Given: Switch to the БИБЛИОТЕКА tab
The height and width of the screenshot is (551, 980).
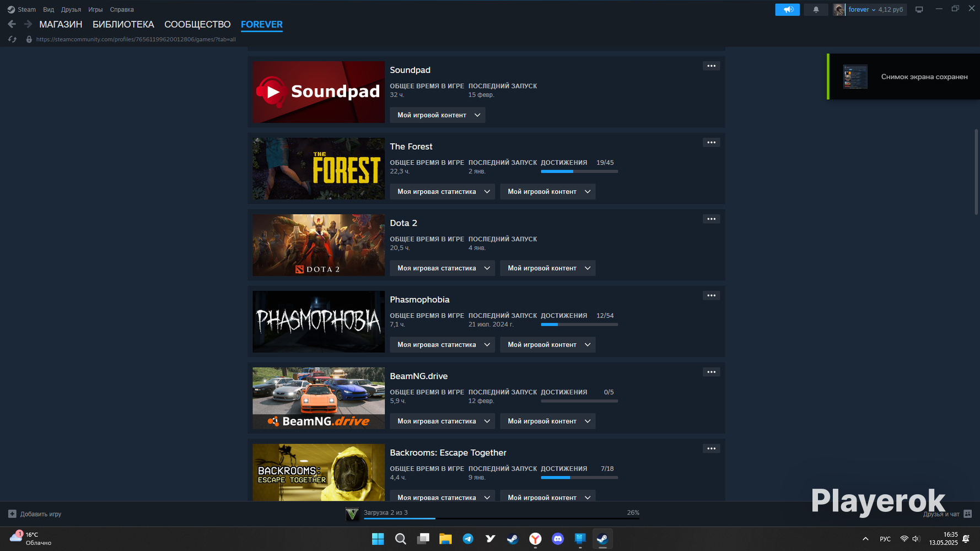Looking at the screenshot, I should click(x=123, y=24).
